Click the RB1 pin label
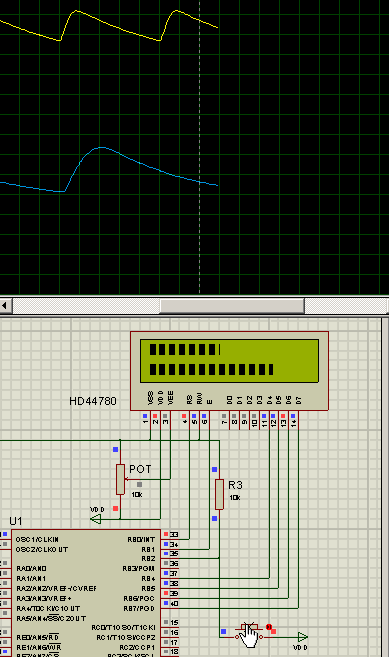Screen dimensions: 389x657 click(148, 549)
